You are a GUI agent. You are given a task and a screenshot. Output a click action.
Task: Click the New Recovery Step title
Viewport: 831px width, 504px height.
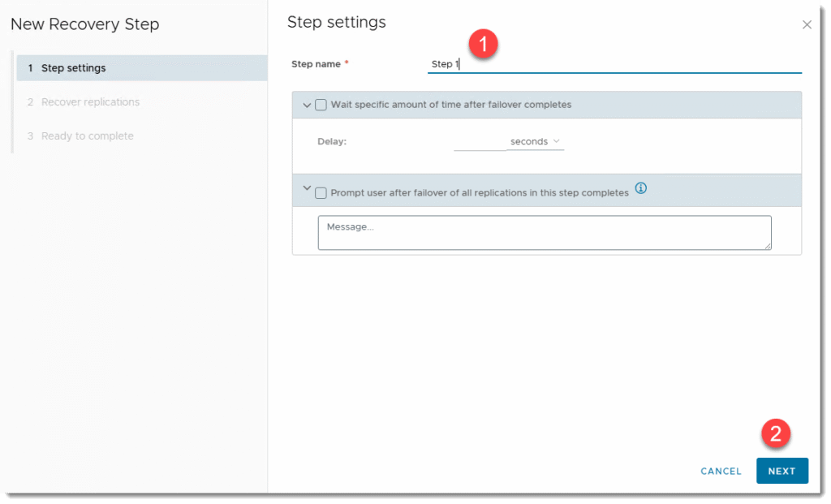pyautogui.click(x=85, y=24)
